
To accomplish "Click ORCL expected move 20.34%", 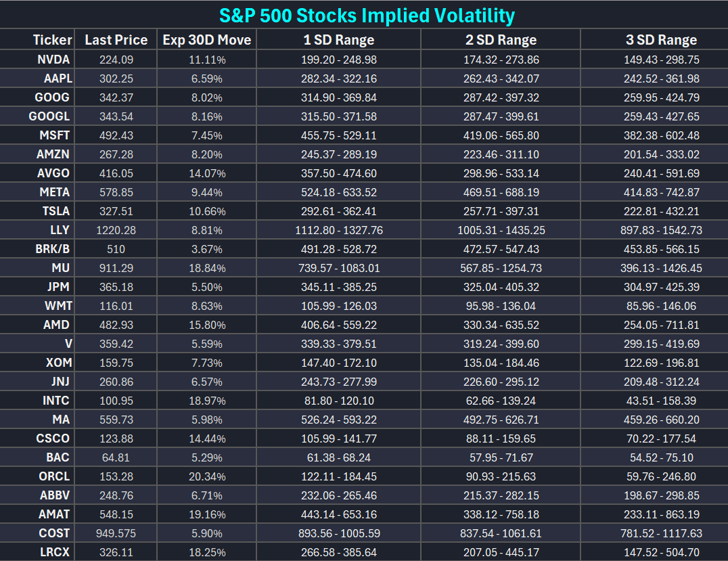I will [207, 476].
